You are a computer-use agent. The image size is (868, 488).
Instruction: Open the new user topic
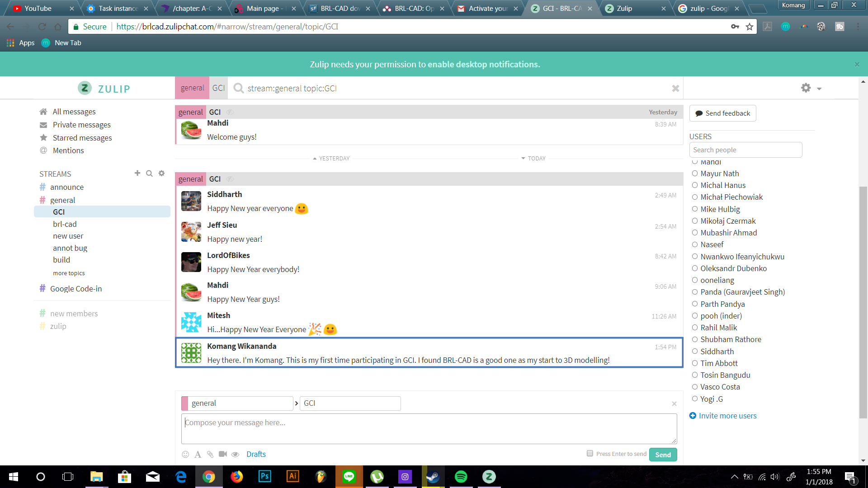click(x=68, y=236)
